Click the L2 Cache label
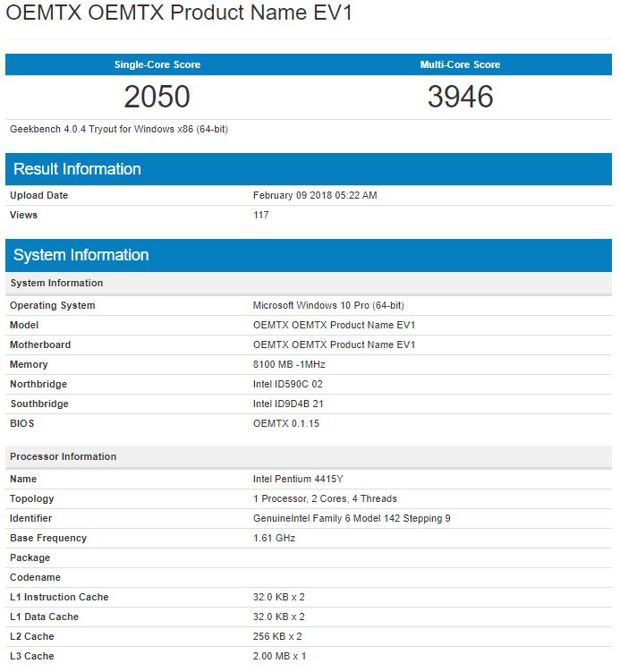The height and width of the screenshot is (672, 620). pyautogui.click(x=32, y=637)
